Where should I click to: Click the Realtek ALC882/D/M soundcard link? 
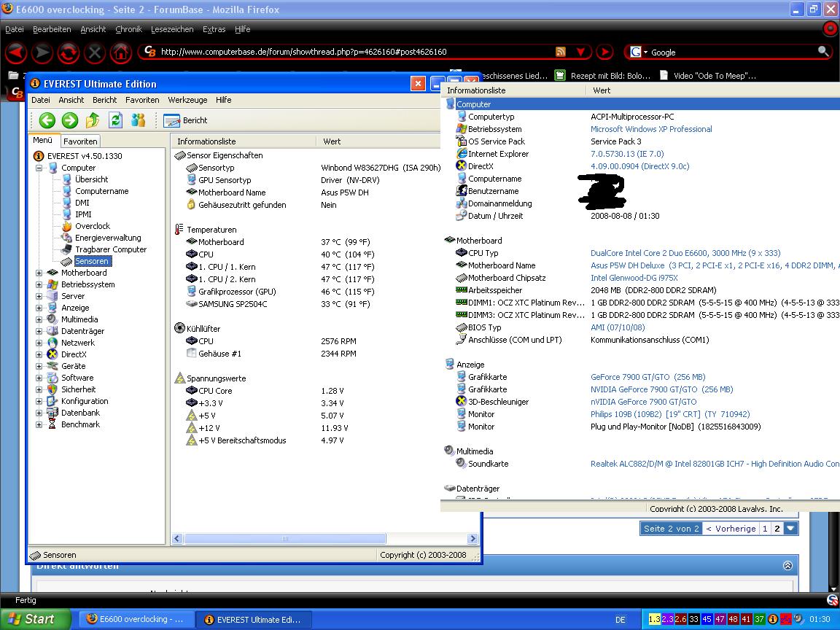click(x=715, y=464)
